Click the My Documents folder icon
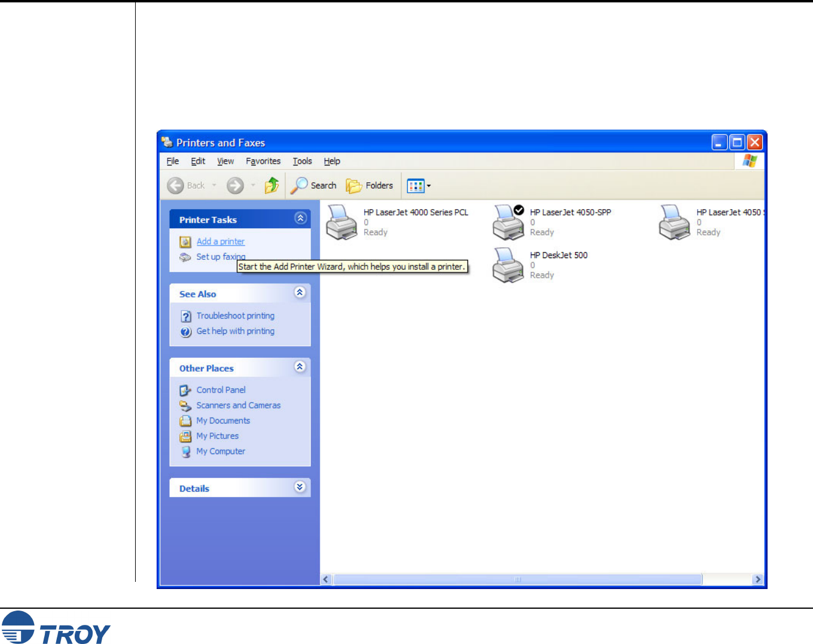This screenshot has height=644, width=813. click(185, 421)
